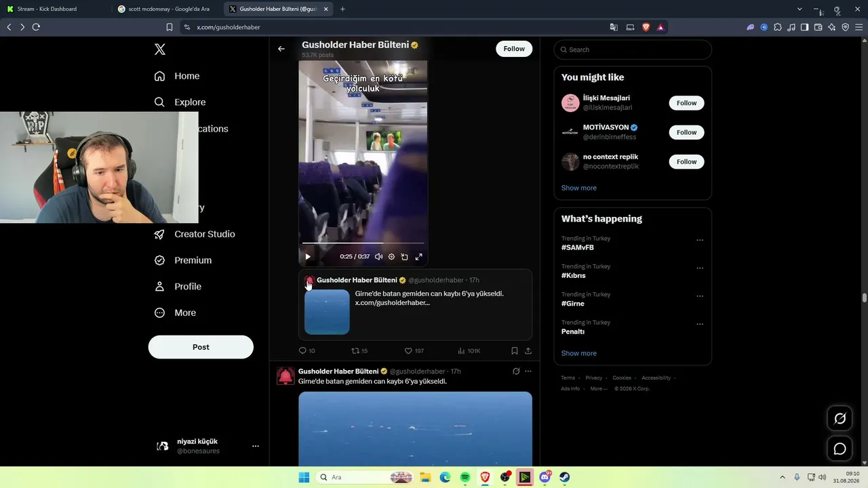Open Spotify from the taskbar

tap(465, 477)
